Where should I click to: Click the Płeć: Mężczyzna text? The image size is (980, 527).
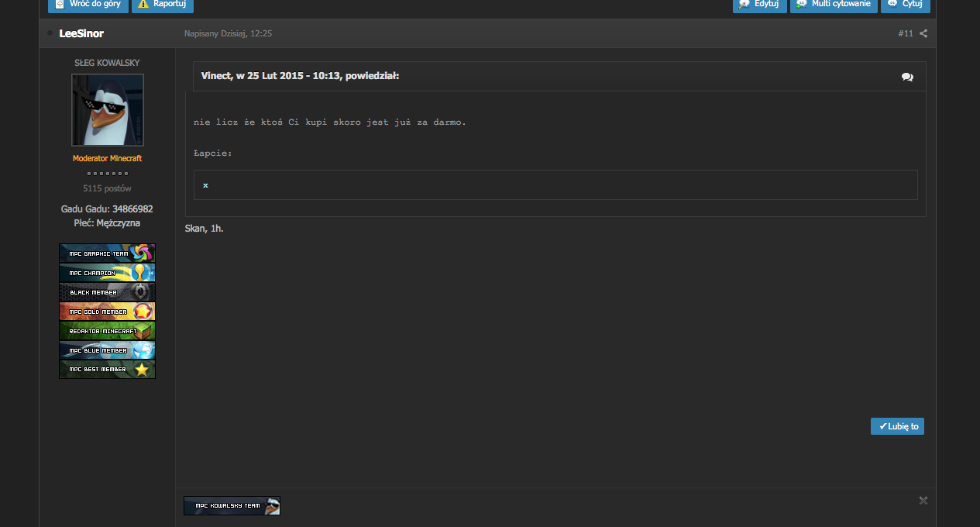coord(107,223)
